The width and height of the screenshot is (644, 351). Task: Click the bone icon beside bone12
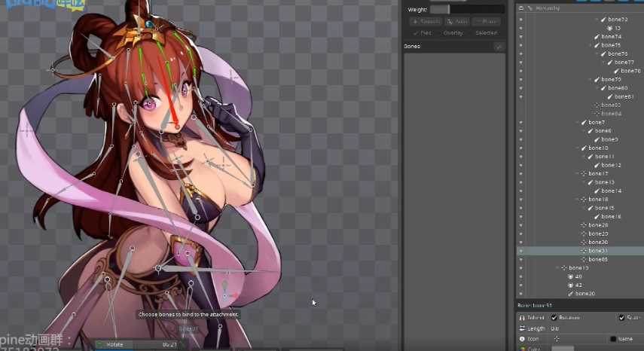click(x=597, y=165)
